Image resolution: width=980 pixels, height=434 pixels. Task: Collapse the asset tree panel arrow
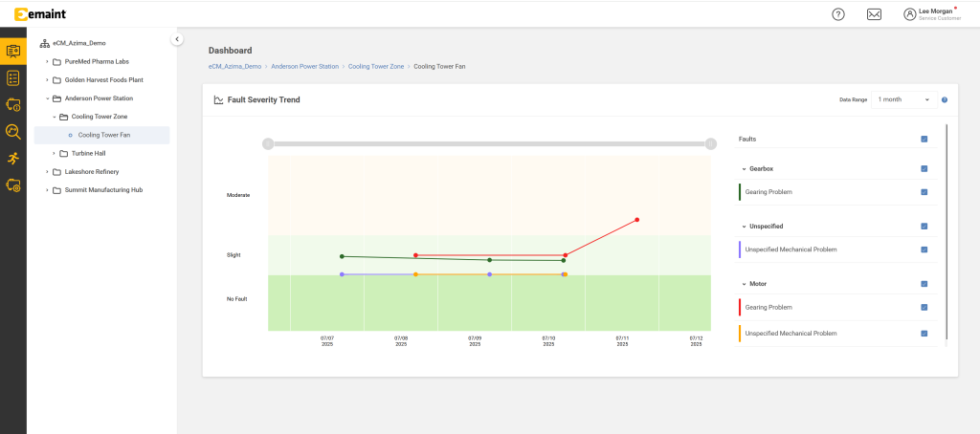pos(177,38)
